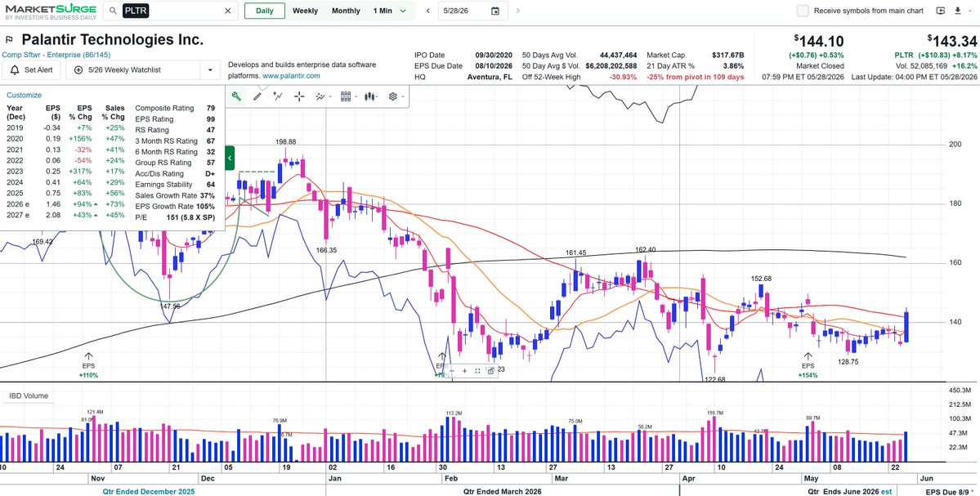This screenshot has width=980, height=496.
Task: Click the EPS Rating 99 row
Action: (175, 118)
